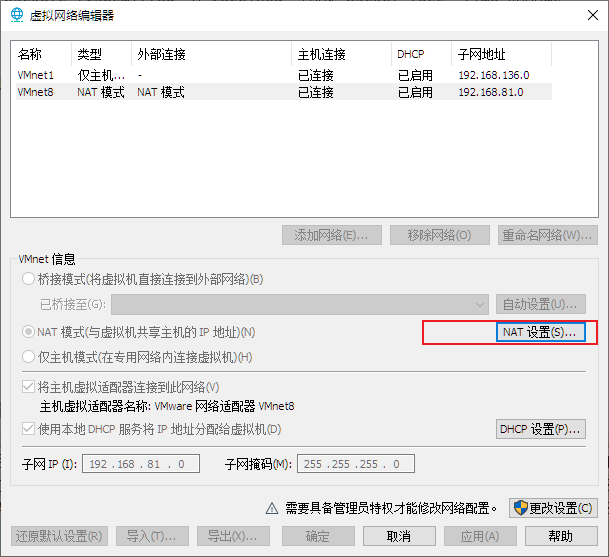Click the 子网 IP input field
This screenshot has width=609, height=557.
141,464
